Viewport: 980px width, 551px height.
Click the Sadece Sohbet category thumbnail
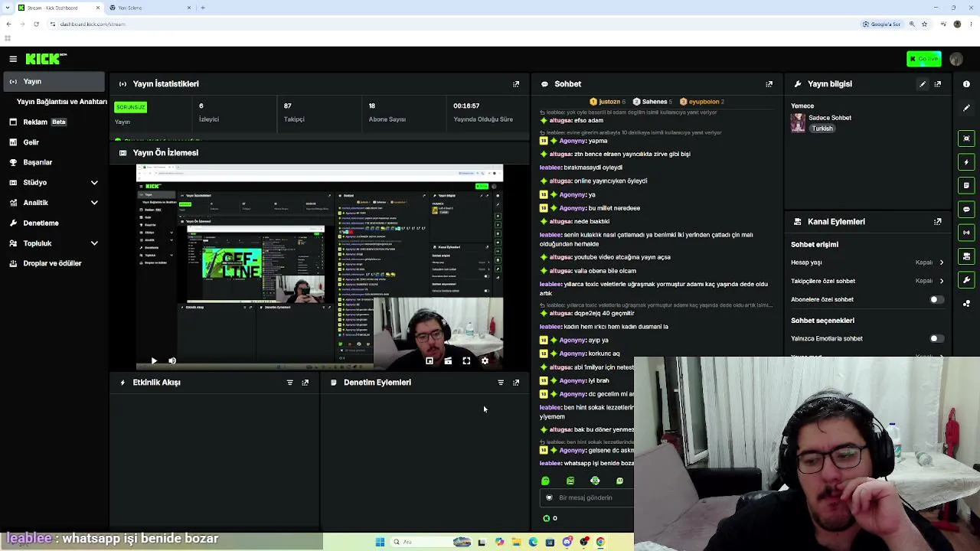click(x=798, y=123)
